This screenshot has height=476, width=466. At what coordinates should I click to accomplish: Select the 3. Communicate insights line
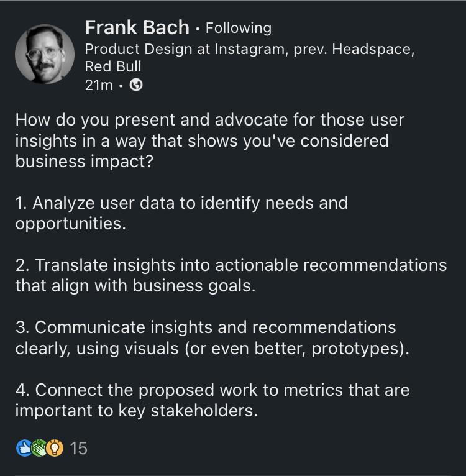[x=206, y=327]
